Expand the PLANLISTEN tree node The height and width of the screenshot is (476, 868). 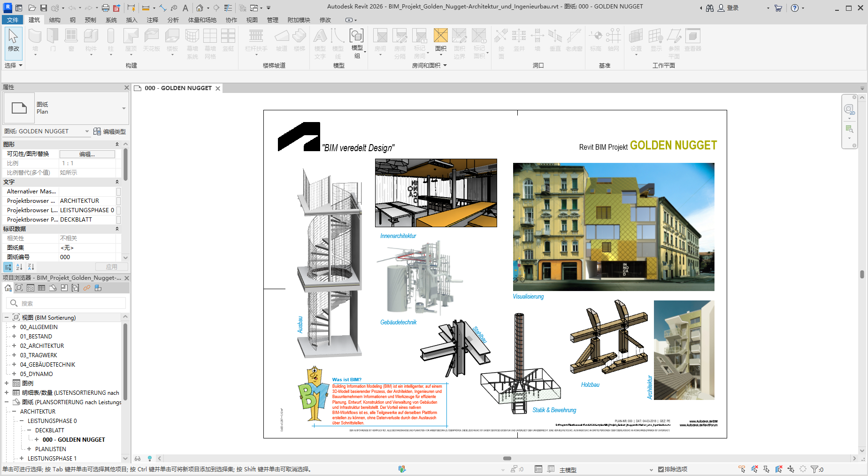click(29, 449)
